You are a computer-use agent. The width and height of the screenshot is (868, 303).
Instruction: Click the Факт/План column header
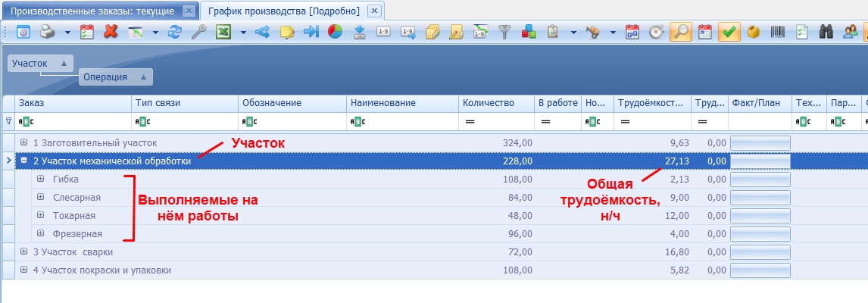[760, 103]
